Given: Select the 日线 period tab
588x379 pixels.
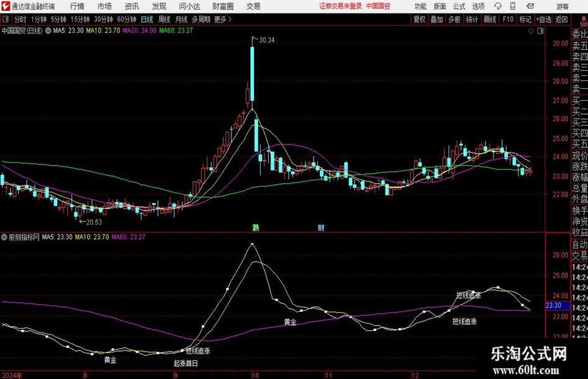Looking at the screenshot, I should pos(147,19).
